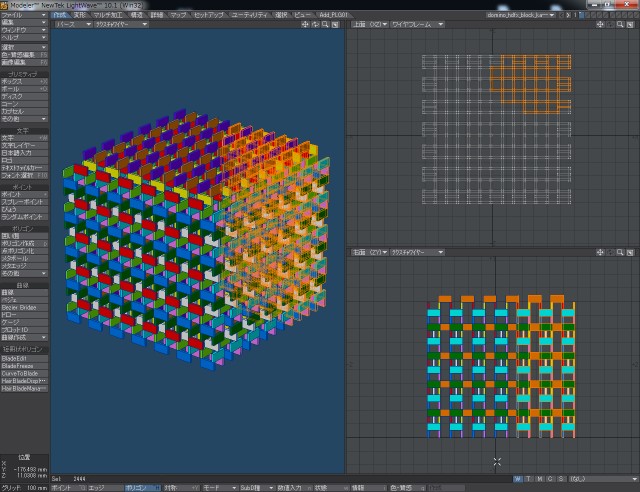Select the M morph map button

coord(540,479)
